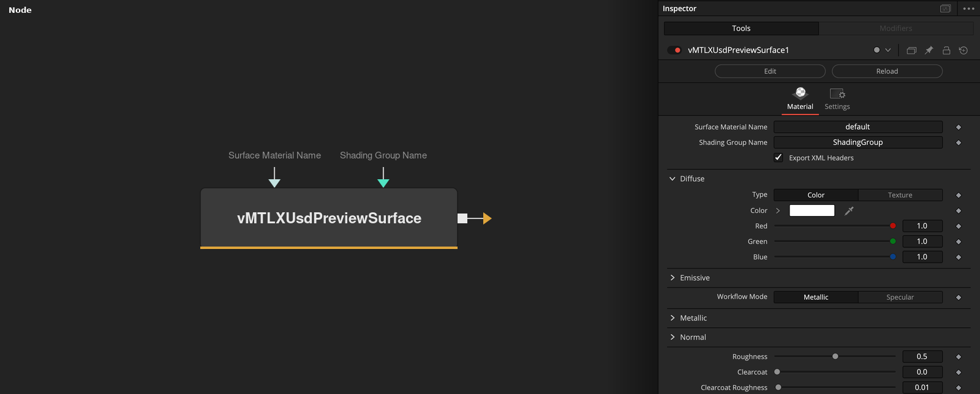
Task: Click the Blue value field
Action: [922, 257]
